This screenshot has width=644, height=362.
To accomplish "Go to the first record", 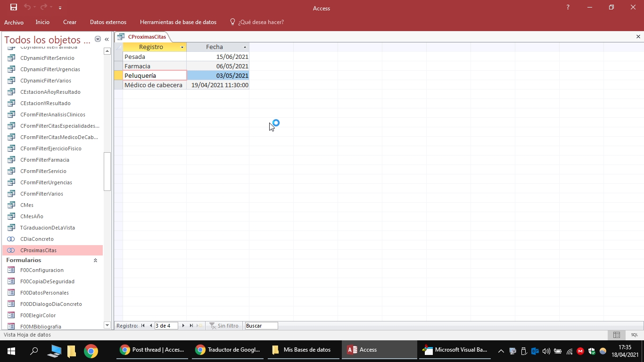I will pyautogui.click(x=143, y=326).
